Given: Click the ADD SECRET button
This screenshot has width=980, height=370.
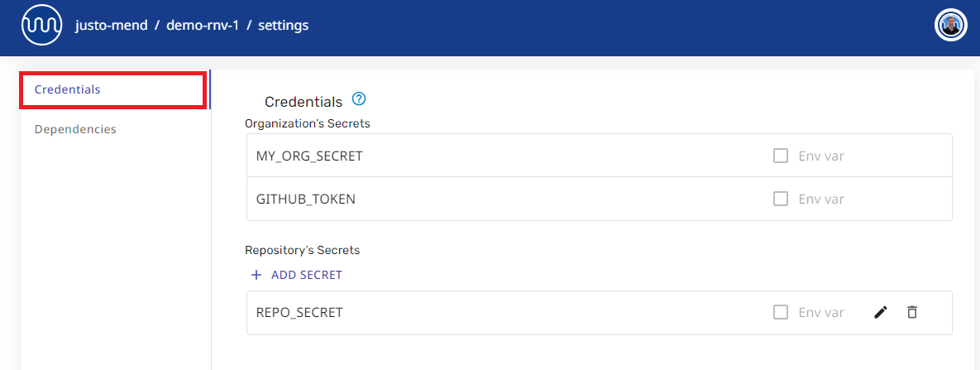Looking at the screenshot, I should (297, 275).
